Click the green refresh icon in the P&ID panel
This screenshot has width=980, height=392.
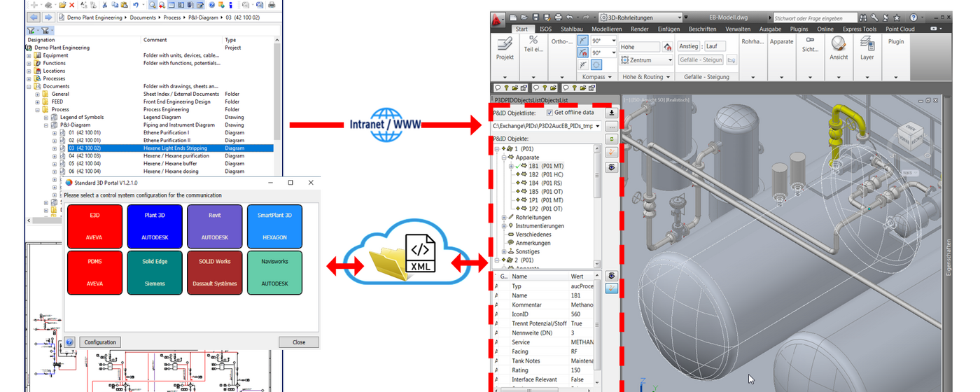coord(612,139)
